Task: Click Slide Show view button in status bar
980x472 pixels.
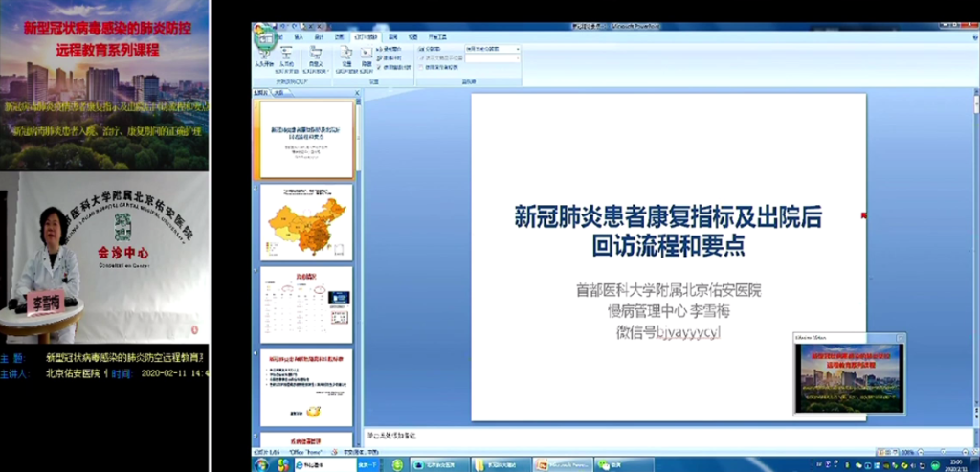Action: (x=895, y=452)
